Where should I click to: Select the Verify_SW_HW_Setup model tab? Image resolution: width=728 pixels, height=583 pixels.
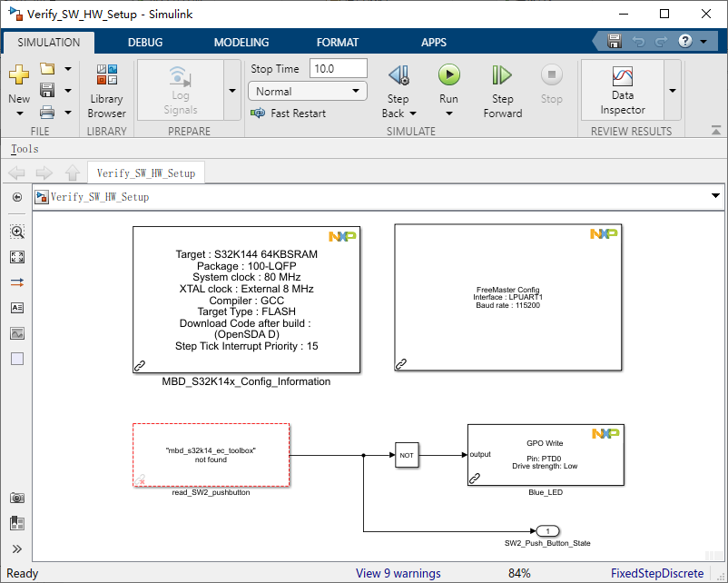point(146,173)
